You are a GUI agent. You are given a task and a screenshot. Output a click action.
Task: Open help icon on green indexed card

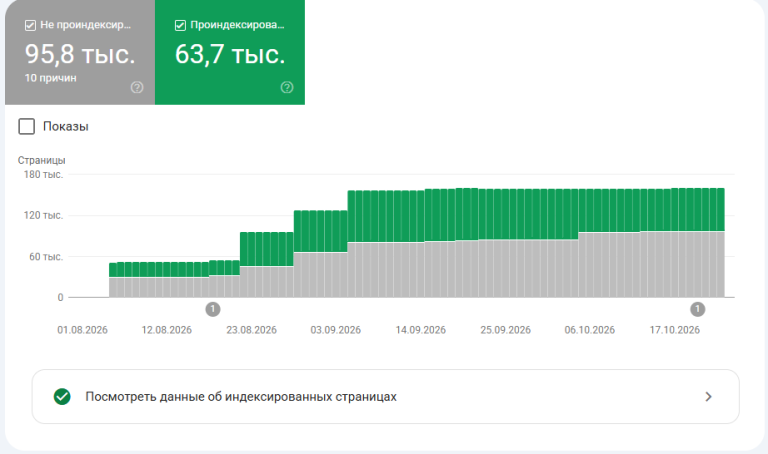pyautogui.click(x=287, y=87)
